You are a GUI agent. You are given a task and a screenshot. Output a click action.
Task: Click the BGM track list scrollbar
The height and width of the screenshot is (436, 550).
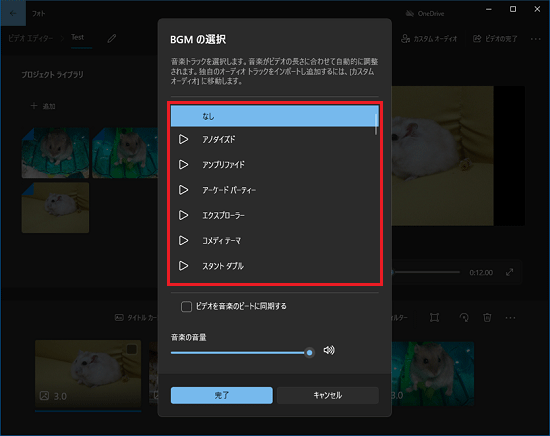click(x=376, y=124)
